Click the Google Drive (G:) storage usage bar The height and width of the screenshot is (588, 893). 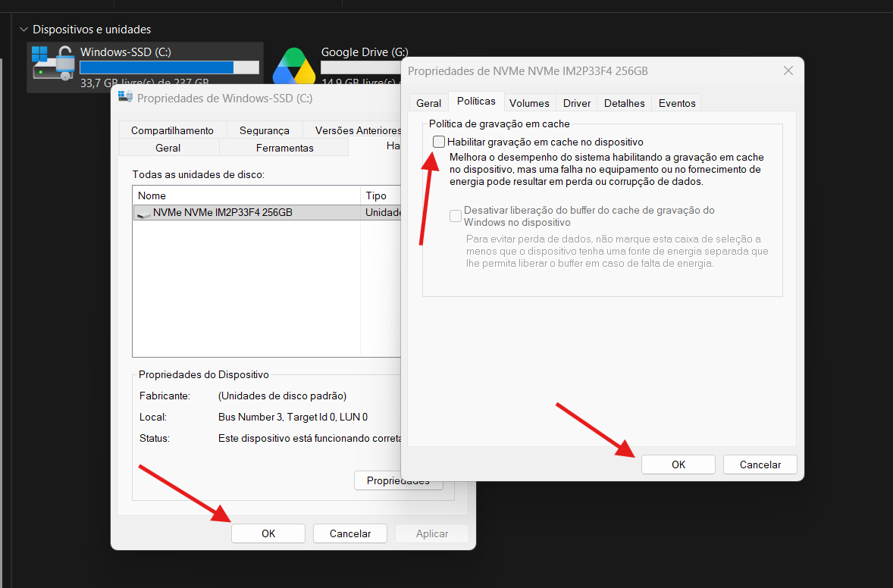361,67
